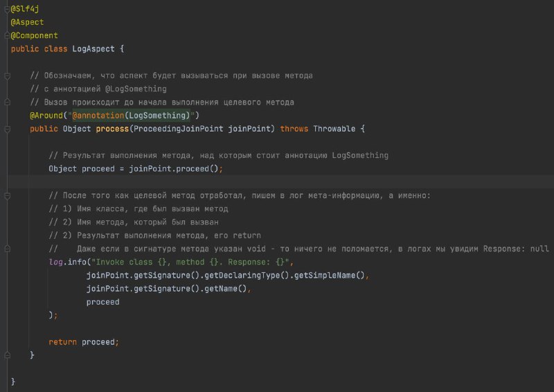The image size is (554, 392).
Task: Select the LogAspect class name
Action: [x=93, y=48]
